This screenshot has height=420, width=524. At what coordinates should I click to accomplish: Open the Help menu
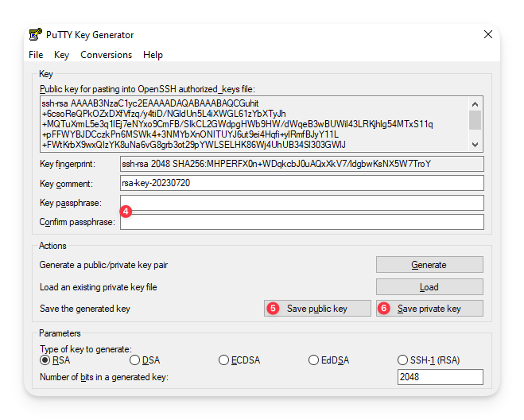(x=153, y=55)
